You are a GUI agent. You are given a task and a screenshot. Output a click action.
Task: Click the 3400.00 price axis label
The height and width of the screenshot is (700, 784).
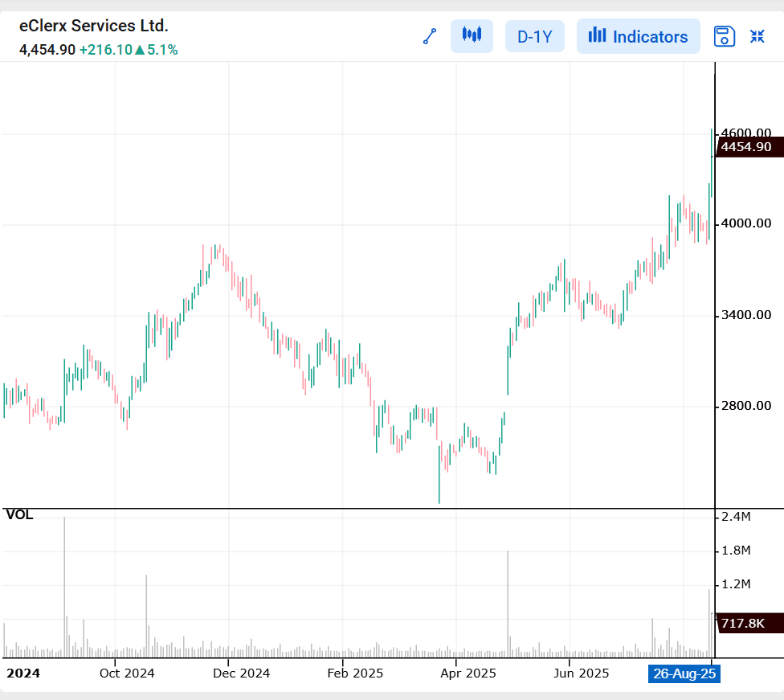pyautogui.click(x=746, y=315)
